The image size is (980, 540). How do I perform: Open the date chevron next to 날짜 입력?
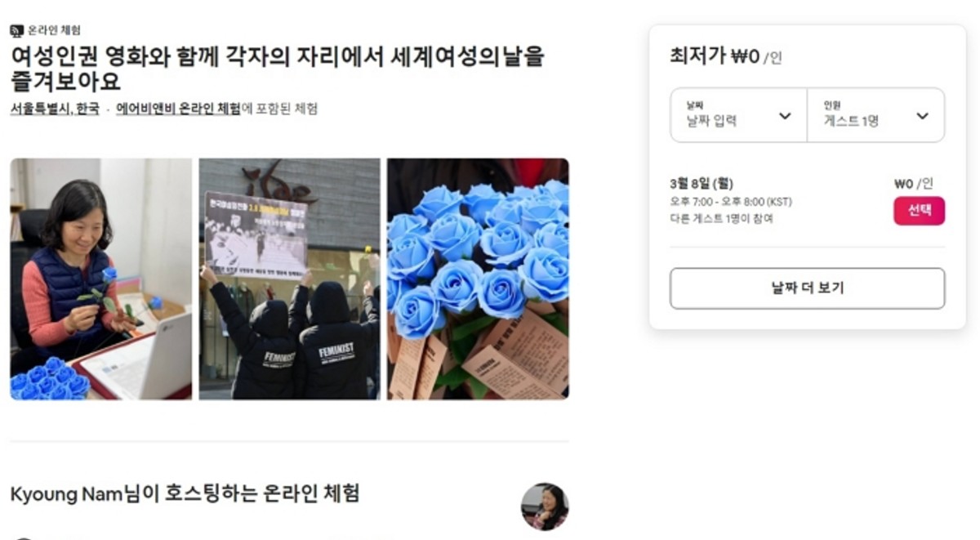click(784, 116)
